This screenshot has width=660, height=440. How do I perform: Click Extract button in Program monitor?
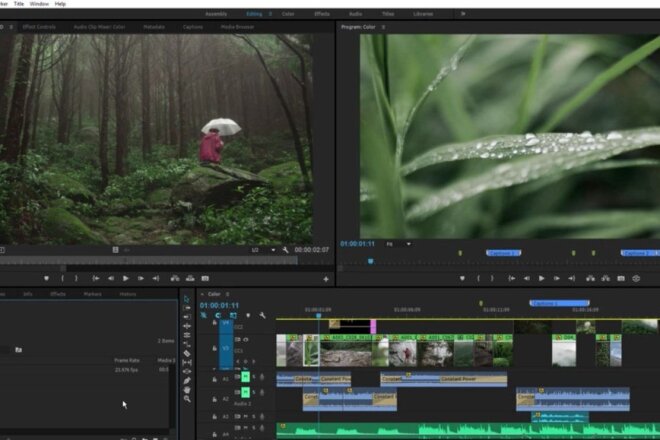[x=605, y=278]
